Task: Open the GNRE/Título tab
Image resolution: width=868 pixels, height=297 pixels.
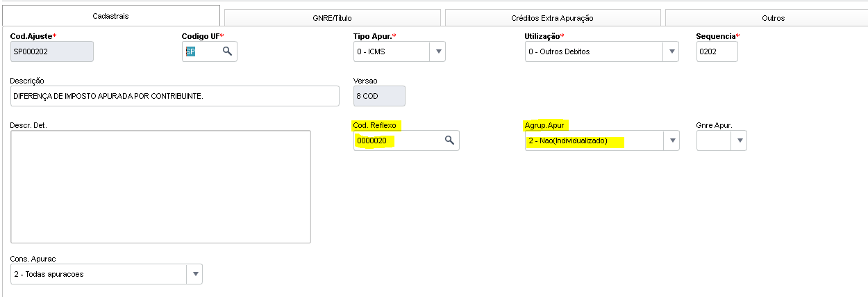Action: click(x=333, y=17)
